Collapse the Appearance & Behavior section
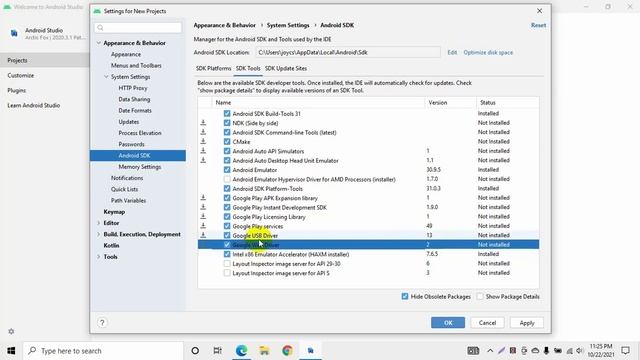640x360 pixels. tap(98, 43)
